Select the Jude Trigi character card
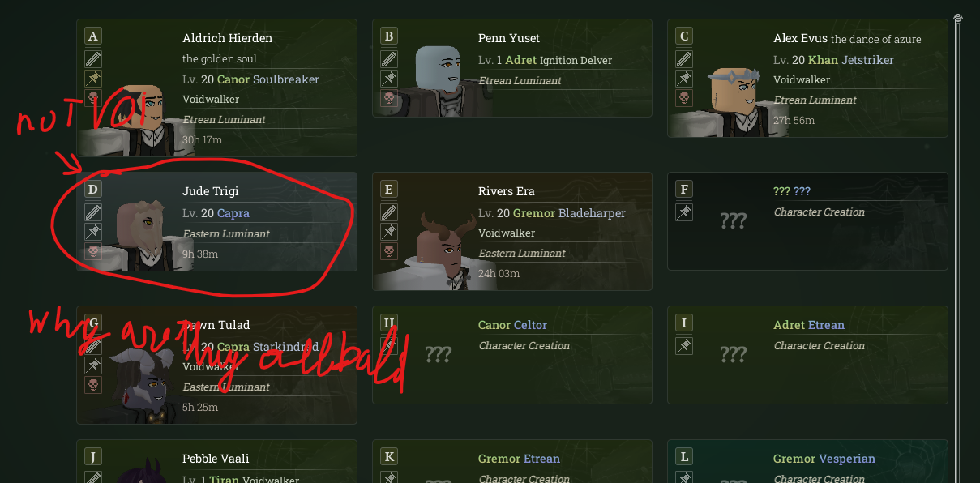The height and width of the screenshot is (483, 980). [x=216, y=221]
